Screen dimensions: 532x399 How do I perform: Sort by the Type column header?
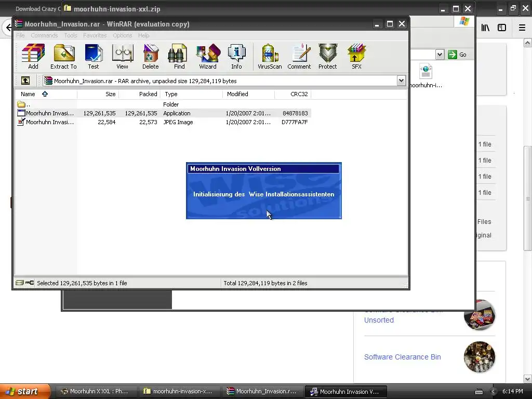point(192,94)
